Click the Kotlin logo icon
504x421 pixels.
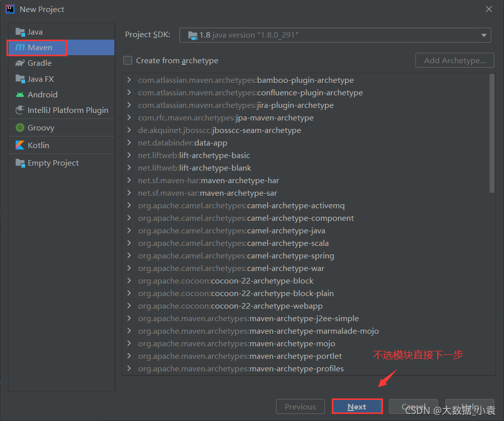coord(20,145)
